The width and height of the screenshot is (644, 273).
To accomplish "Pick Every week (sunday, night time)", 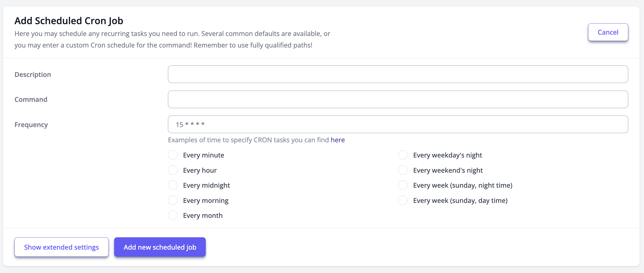I will click(403, 185).
